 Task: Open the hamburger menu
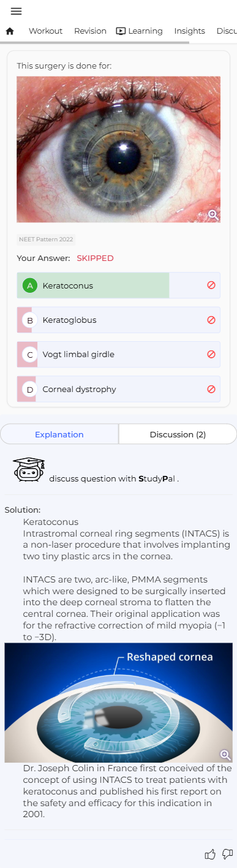17,11
